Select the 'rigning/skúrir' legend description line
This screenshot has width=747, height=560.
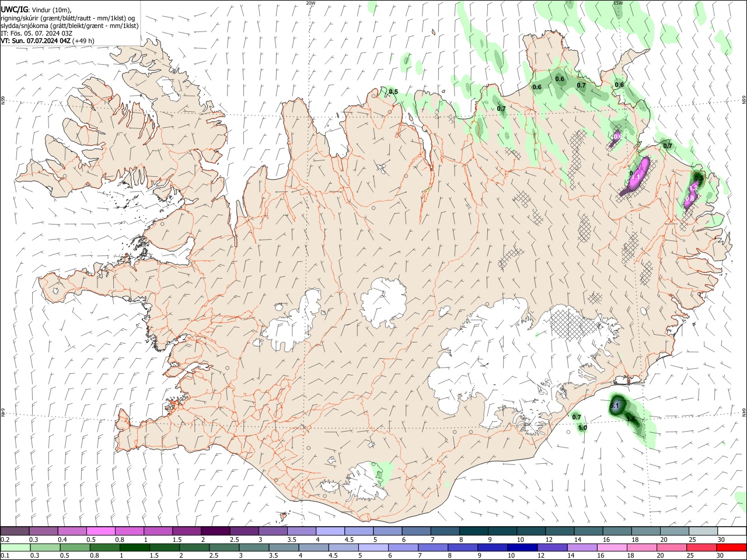tap(68, 18)
